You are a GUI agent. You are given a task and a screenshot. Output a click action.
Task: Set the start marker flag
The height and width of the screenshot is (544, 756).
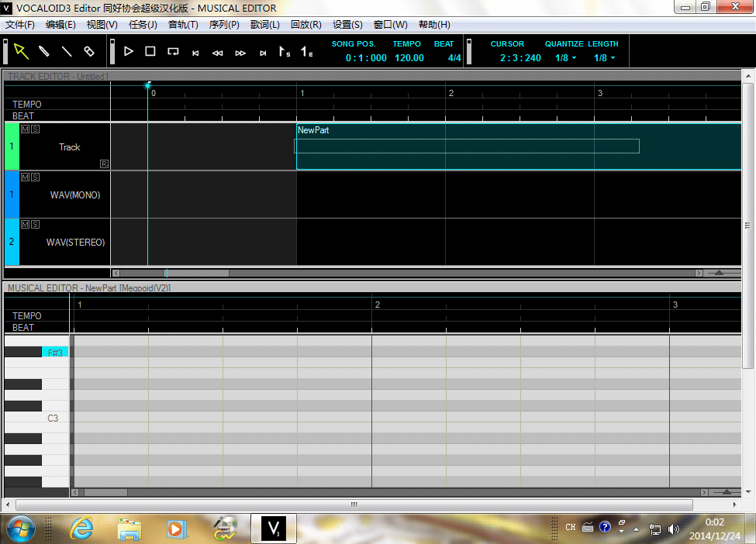point(285,51)
